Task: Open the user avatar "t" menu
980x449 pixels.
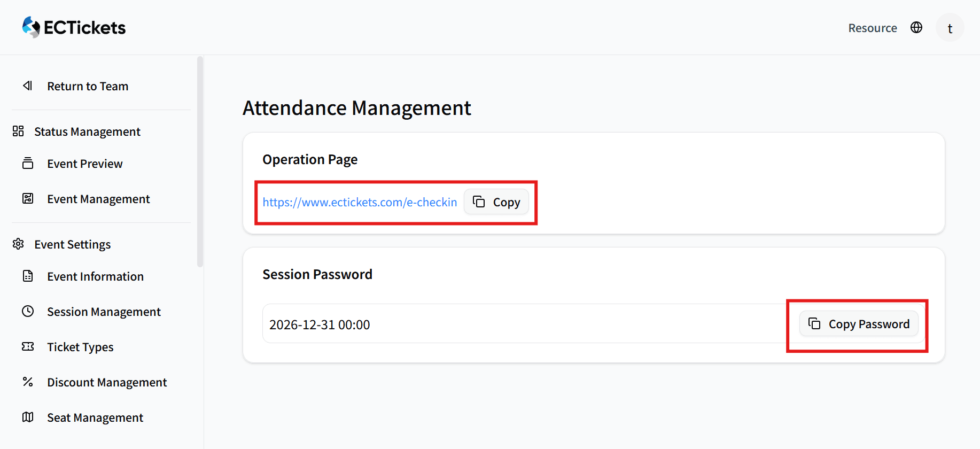Action: [x=950, y=28]
